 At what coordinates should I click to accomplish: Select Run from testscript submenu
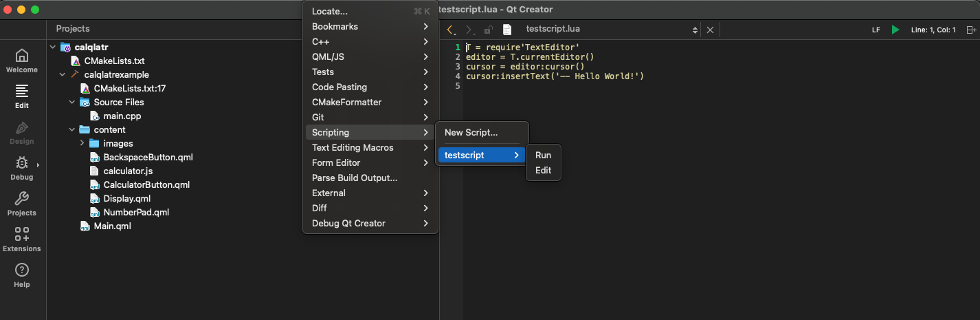(543, 155)
